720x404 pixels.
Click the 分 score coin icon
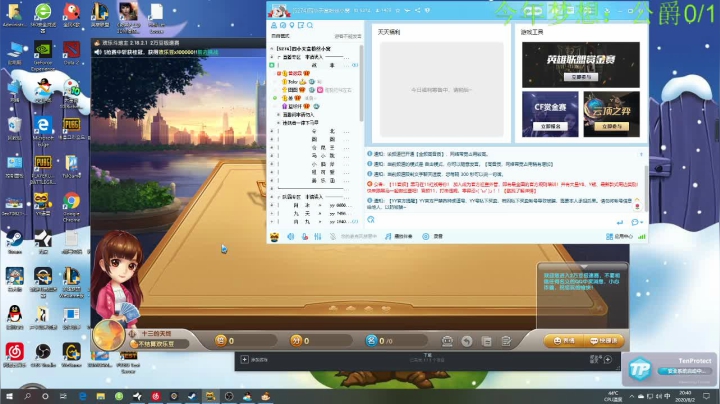[296, 341]
